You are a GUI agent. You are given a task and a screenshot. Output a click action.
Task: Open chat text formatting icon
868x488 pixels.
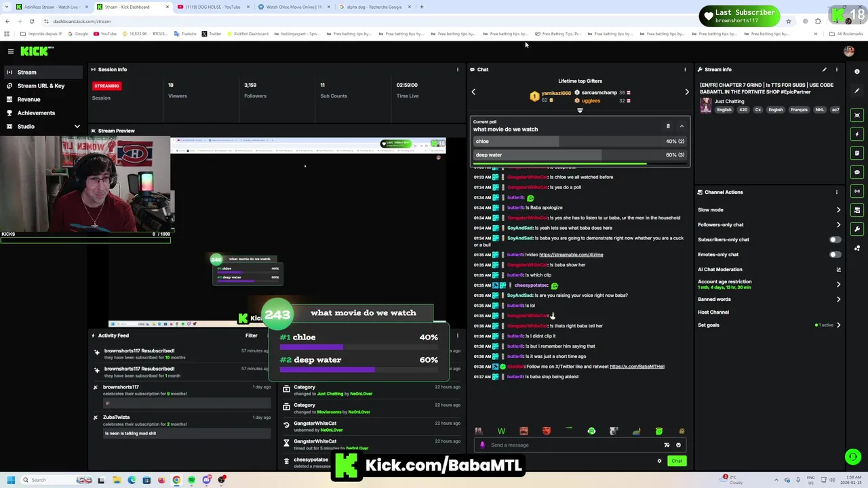[x=667, y=445]
